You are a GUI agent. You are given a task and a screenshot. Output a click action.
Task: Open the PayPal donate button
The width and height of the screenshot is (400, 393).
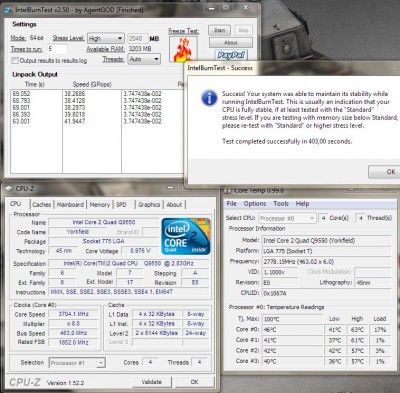231,55
